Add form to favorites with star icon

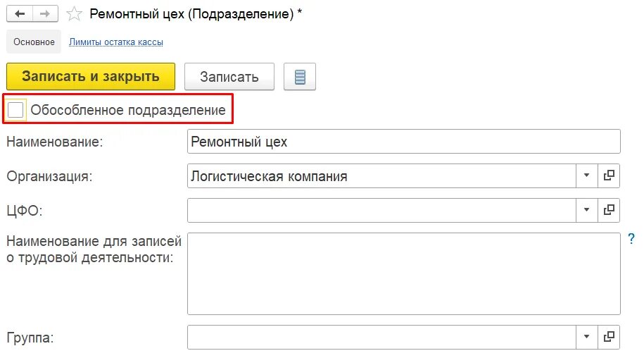[75, 13]
